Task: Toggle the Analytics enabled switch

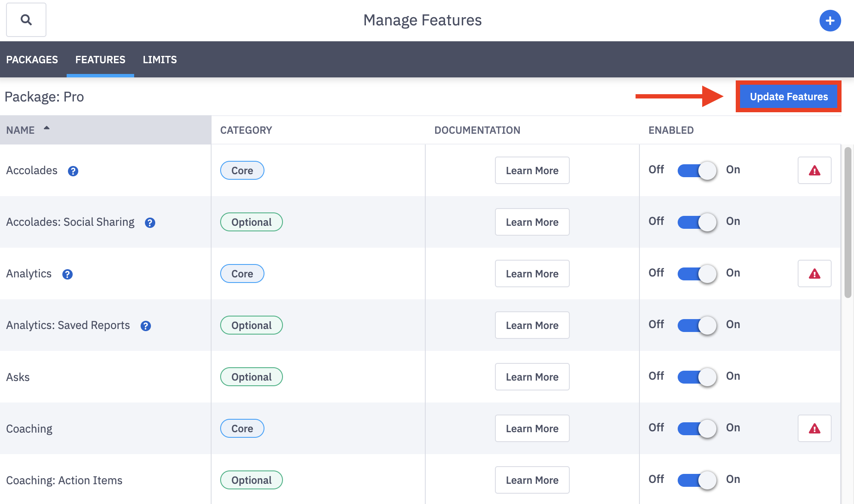Action: point(697,274)
